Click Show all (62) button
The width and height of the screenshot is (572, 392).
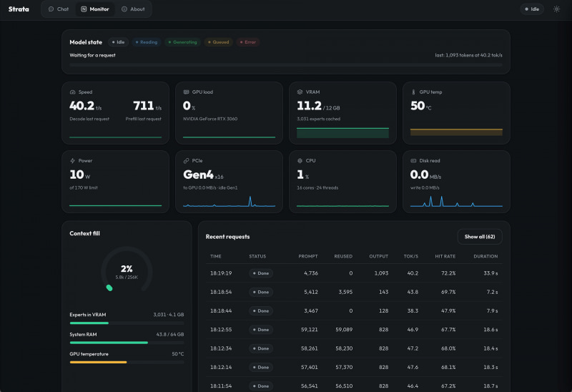tap(480, 237)
